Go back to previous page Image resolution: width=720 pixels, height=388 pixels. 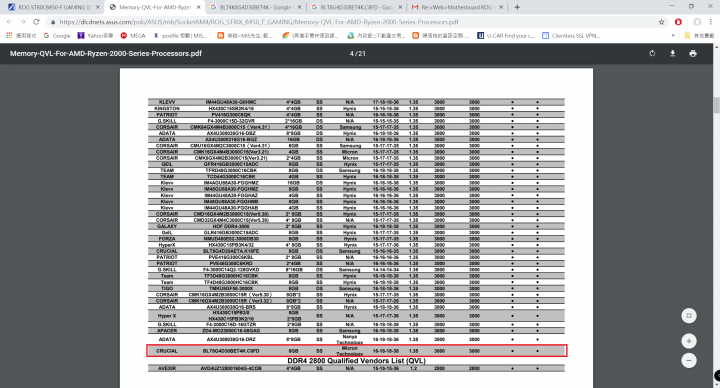(x=9, y=22)
